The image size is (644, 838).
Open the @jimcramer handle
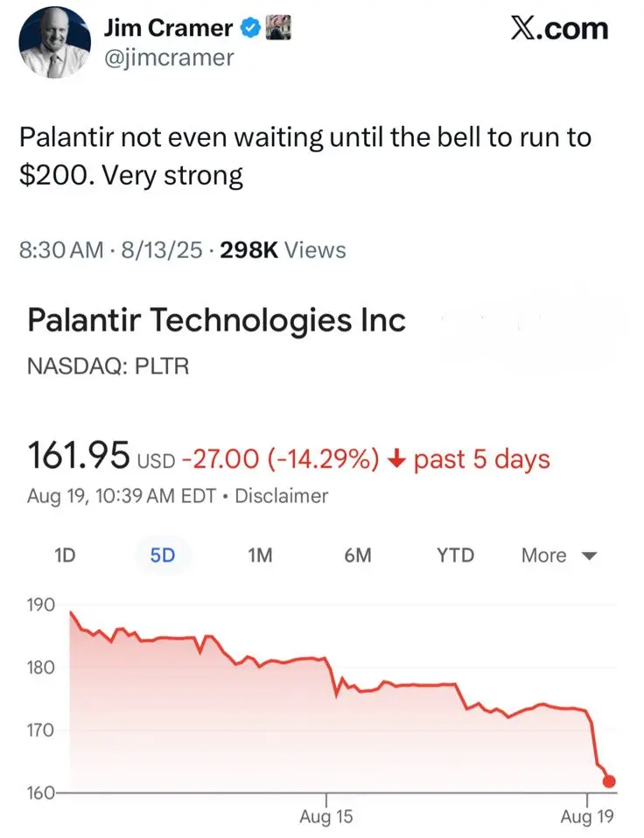point(168,58)
